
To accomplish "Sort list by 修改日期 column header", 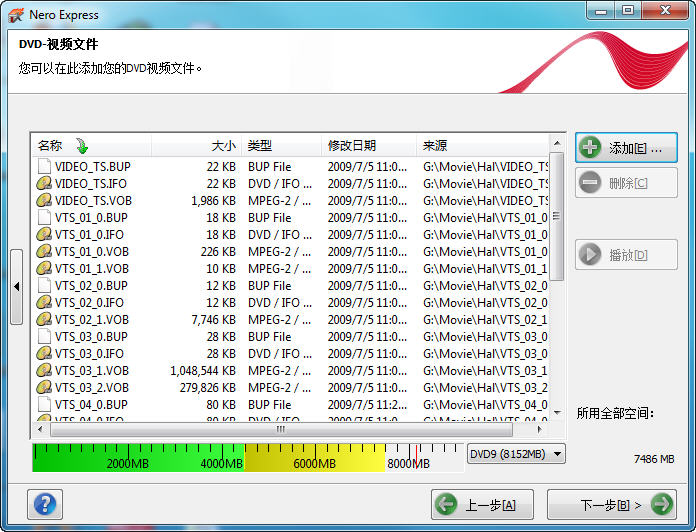I will tap(369, 146).
